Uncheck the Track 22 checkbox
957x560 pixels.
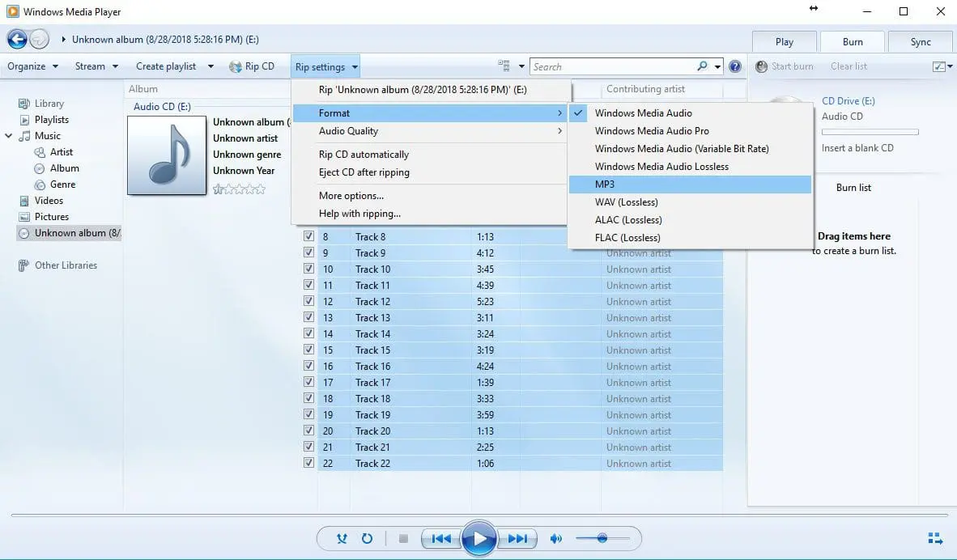308,462
